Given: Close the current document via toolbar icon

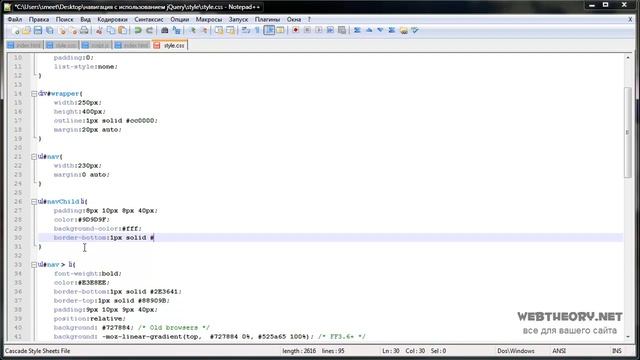Looking at the screenshot, I should pyautogui.click(x=62, y=31).
